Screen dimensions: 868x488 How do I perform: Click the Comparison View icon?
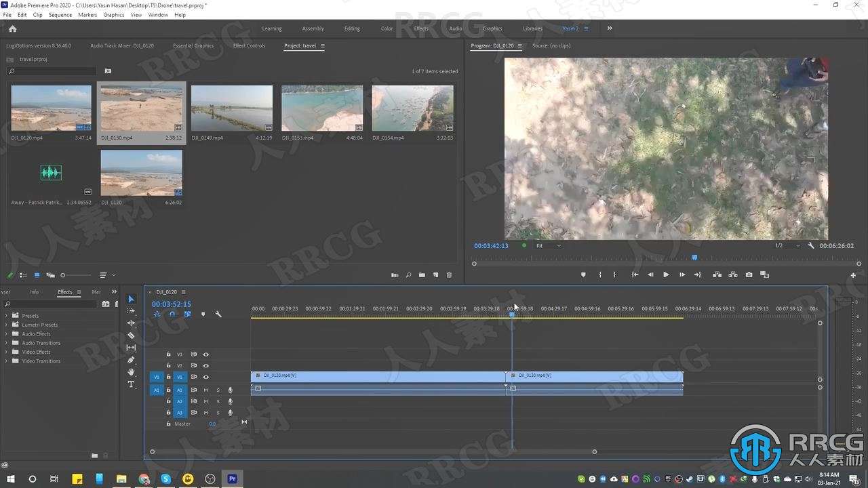(765, 274)
